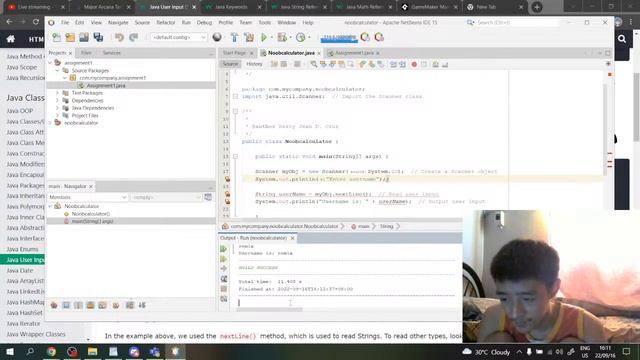Click the New File icon in NetBeans toolbar

click(57, 38)
